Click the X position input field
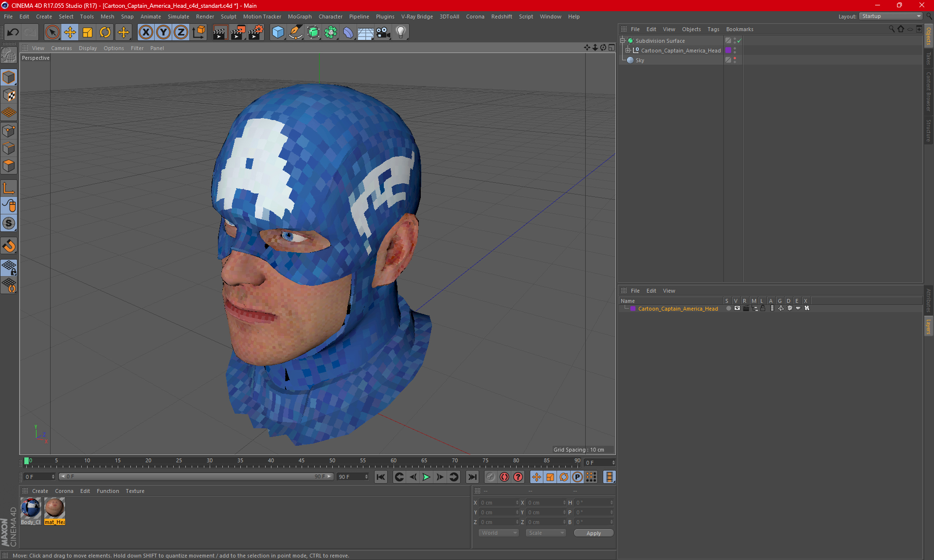 (x=499, y=503)
